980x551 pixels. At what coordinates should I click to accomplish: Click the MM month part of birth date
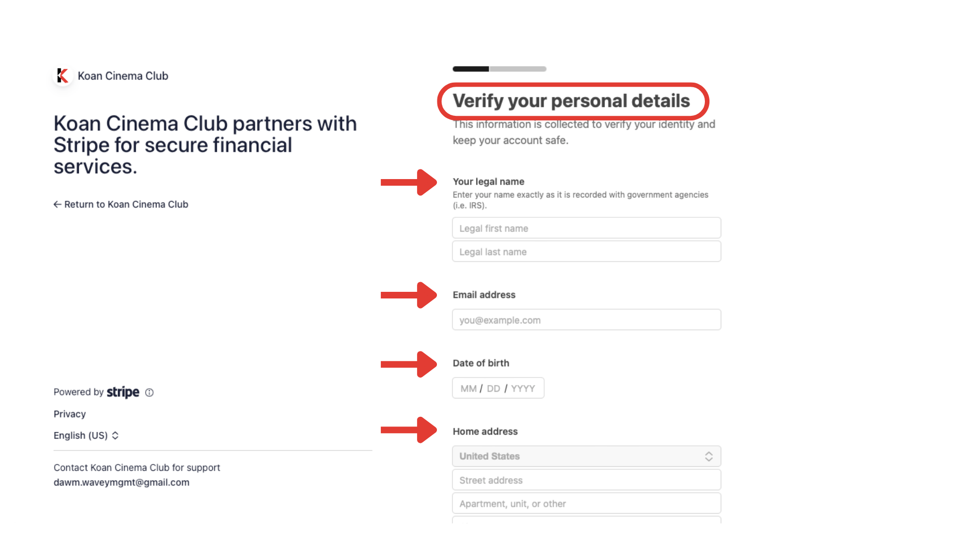tap(468, 388)
